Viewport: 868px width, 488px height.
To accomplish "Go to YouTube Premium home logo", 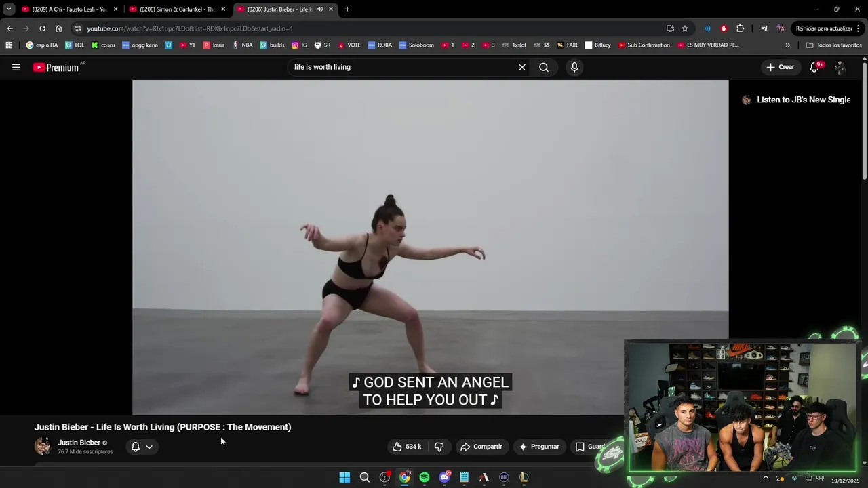I will pyautogui.click(x=55, y=67).
